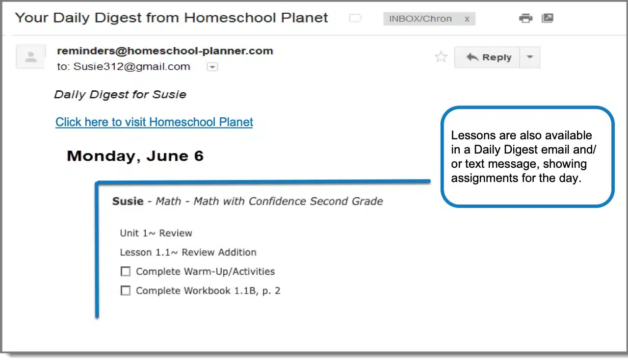Remove the INBOX/Chron label with its x
The width and height of the screenshot is (628, 364).
467,19
